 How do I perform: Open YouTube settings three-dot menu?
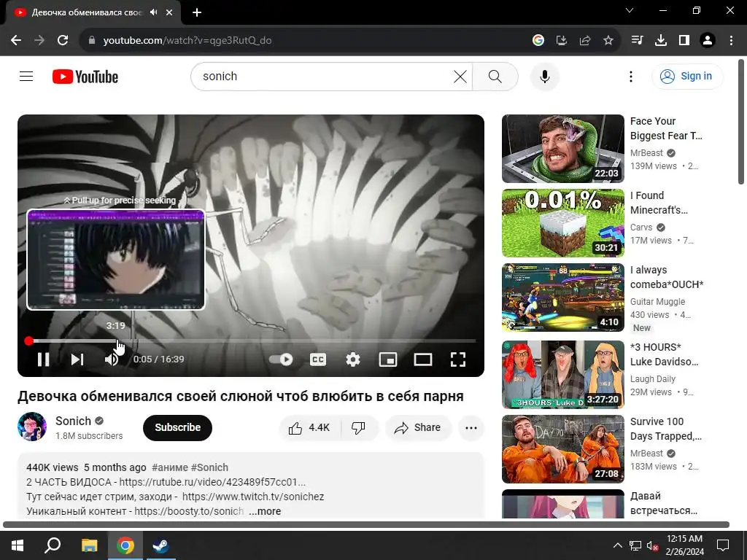click(631, 76)
